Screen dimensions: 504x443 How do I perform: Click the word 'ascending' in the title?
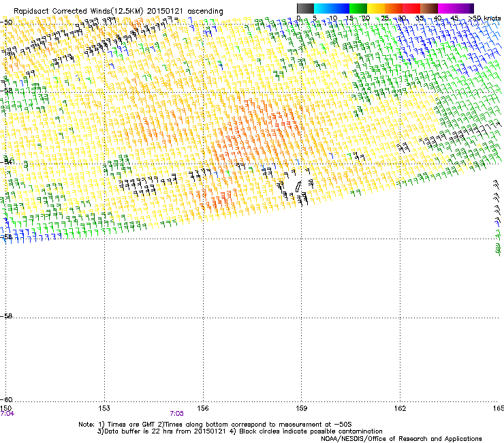coord(205,12)
